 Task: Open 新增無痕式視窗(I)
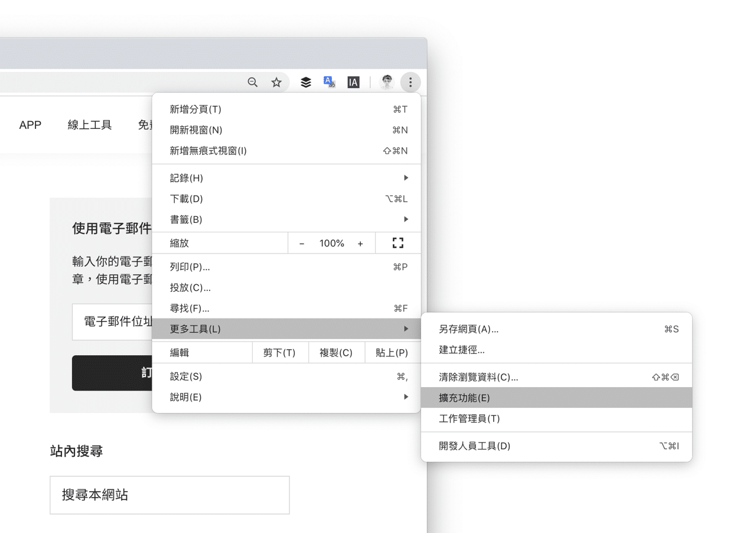click(x=286, y=151)
